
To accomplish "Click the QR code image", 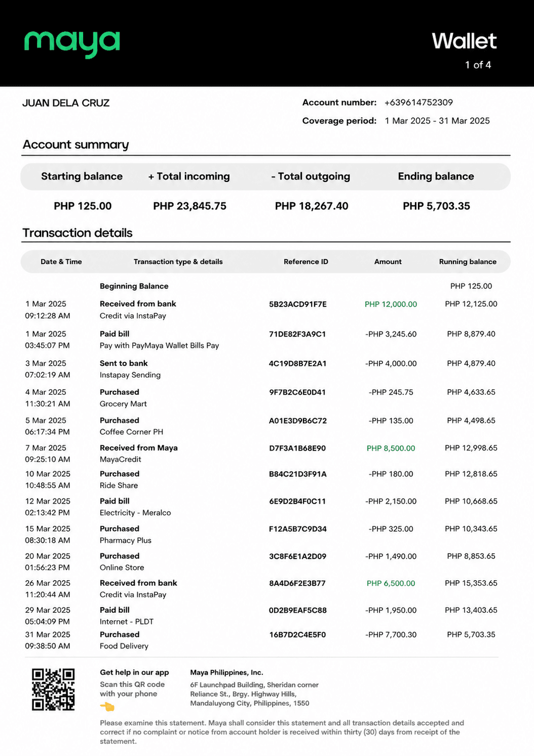I will point(53,689).
